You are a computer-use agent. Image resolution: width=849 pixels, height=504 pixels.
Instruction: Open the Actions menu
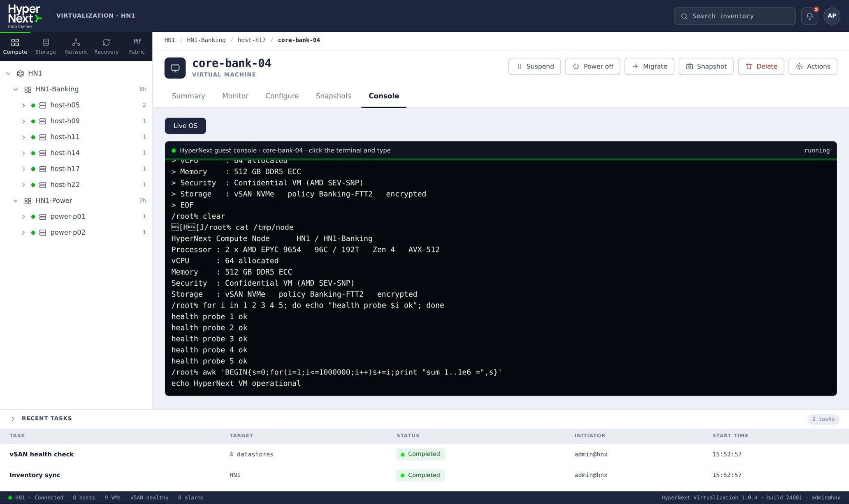pyautogui.click(x=813, y=67)
